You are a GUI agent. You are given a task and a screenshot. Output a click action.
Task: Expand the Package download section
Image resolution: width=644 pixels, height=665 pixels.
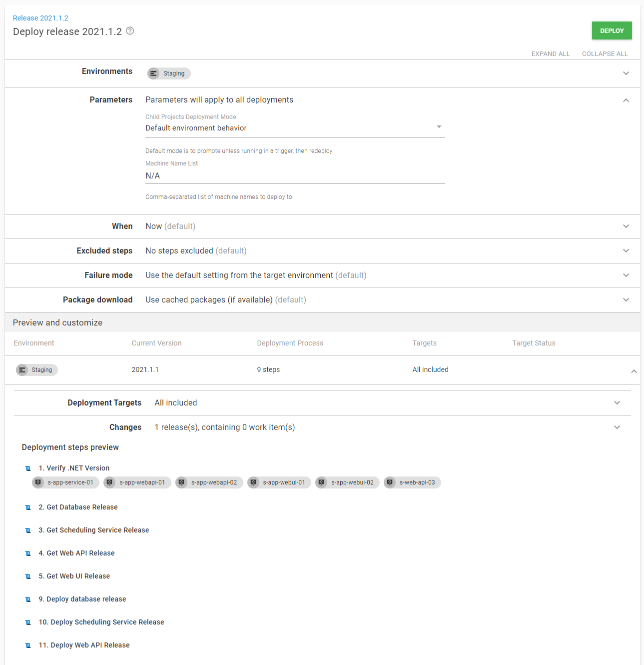tap(626, 299)
